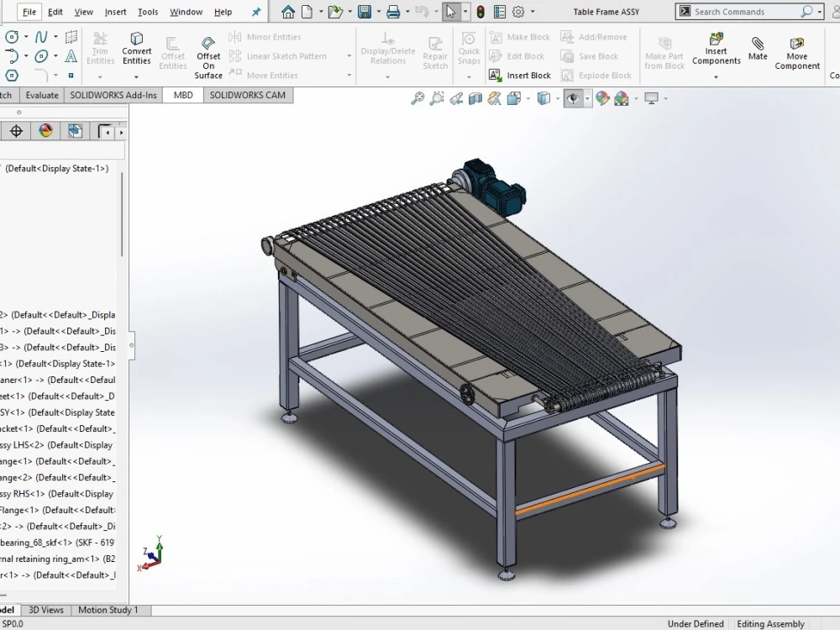Click the Move Component tool

click(x=795, y=50)
